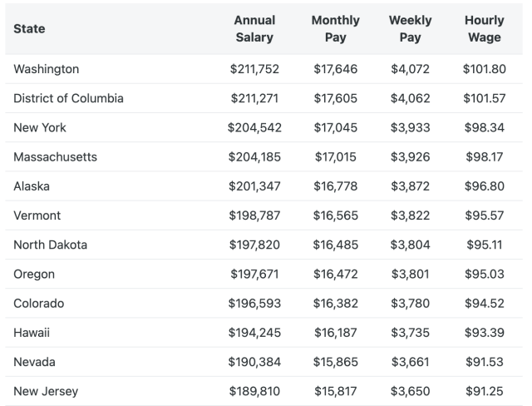The width and height of the screenshot is (532, 406).
Task: Select the Oregon row label
Action: coord(34,274)
